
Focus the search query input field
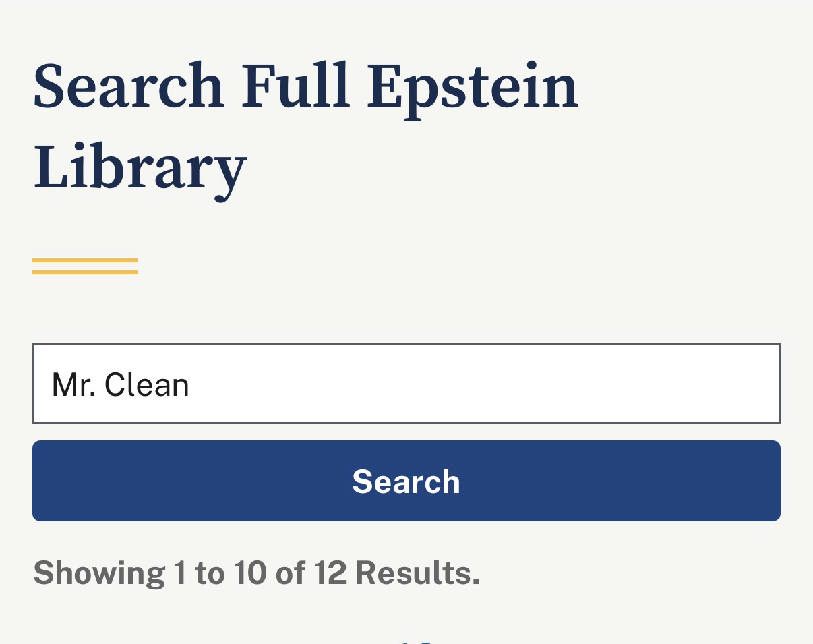(406, 384)
